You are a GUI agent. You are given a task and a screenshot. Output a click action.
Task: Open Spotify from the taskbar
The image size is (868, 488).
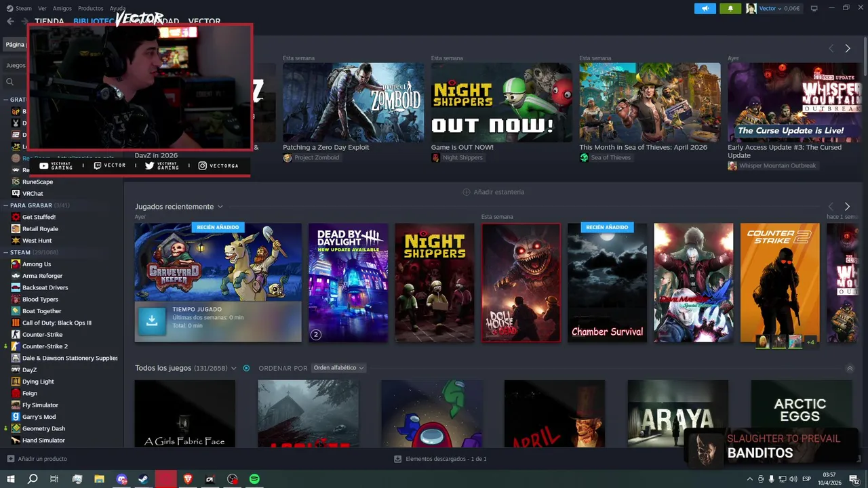254,479
